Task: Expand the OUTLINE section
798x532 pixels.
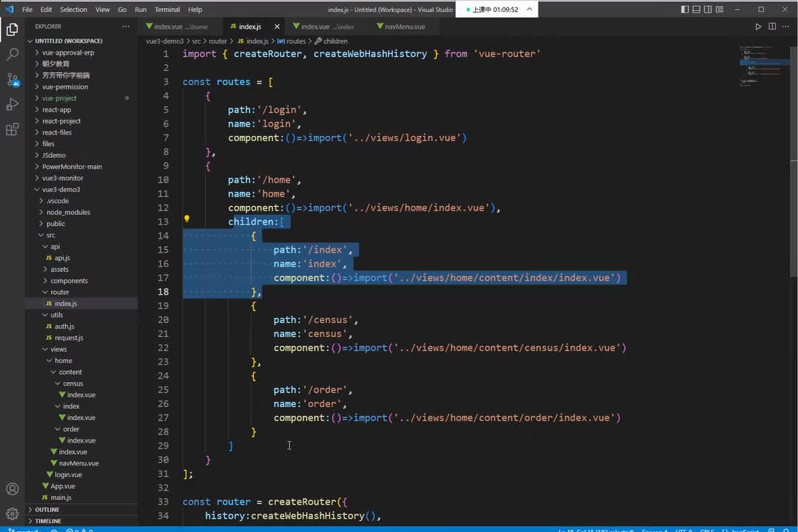Action: pos(47,510)
